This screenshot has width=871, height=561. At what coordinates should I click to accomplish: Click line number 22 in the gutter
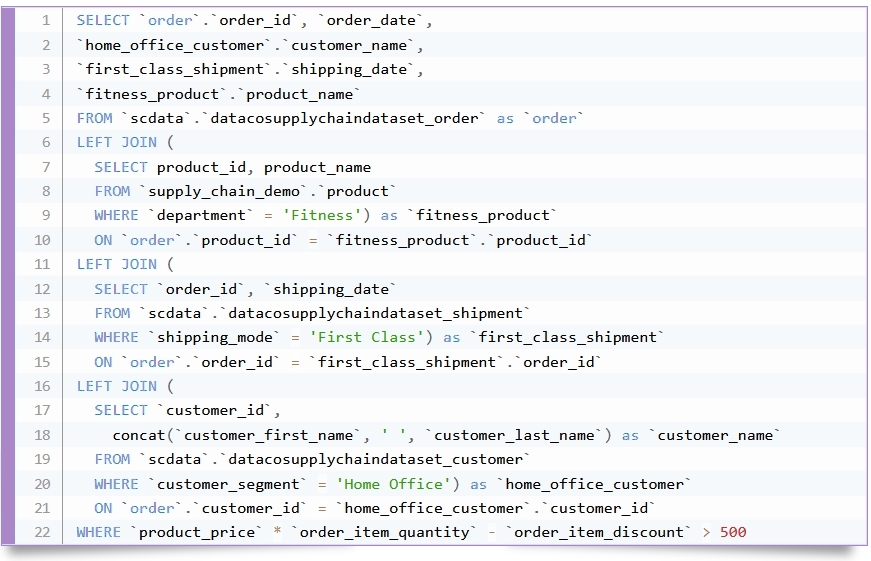click(x=42, y=532)
